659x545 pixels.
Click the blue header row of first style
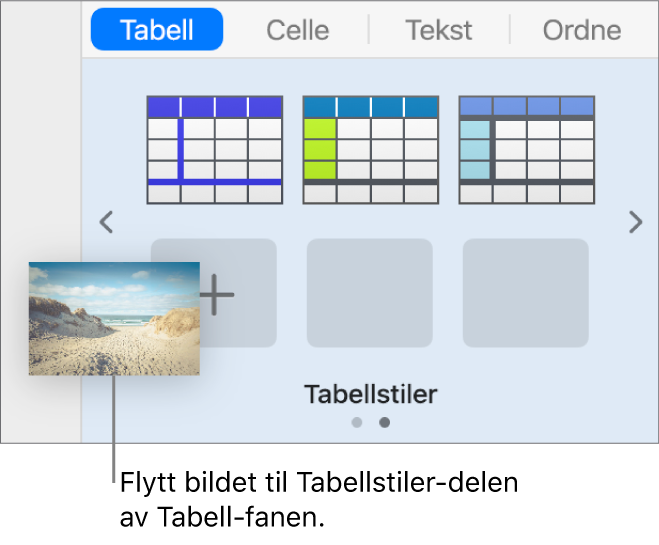click(215, 107)
